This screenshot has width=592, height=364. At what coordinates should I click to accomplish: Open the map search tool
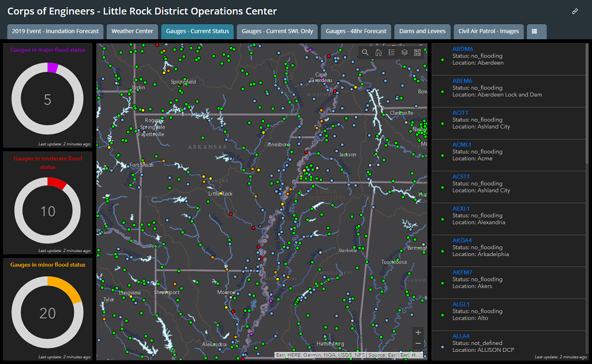pyautogui.click(x=365, y=52)
